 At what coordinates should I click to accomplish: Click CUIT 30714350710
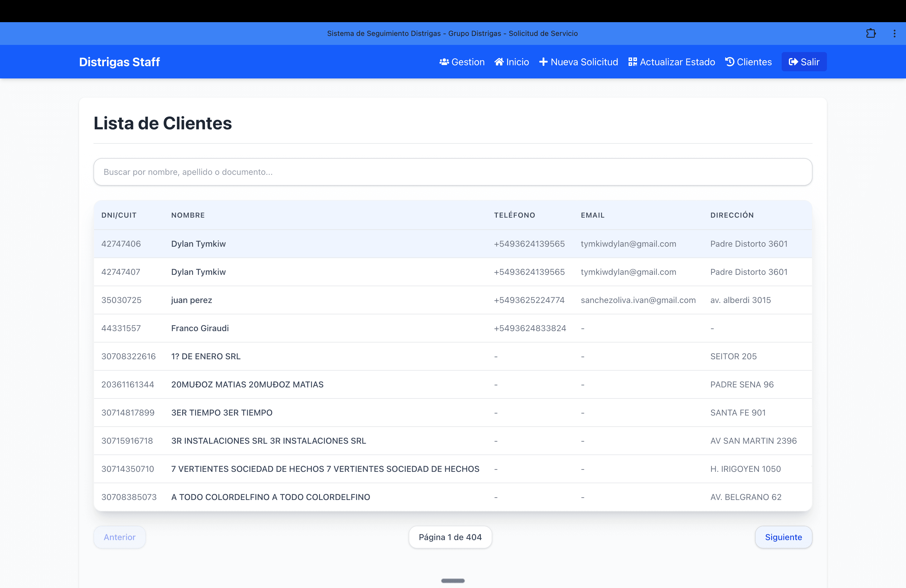128,469
